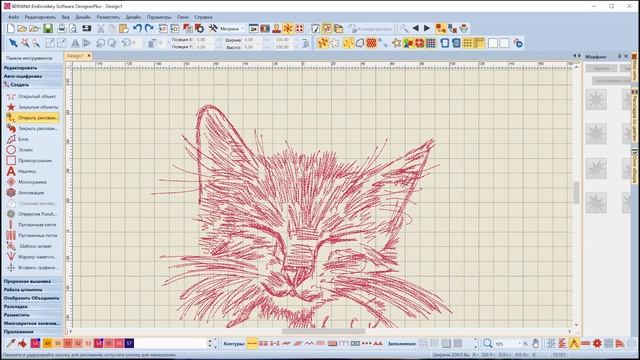Open the Edit menu

coord(40,17)
